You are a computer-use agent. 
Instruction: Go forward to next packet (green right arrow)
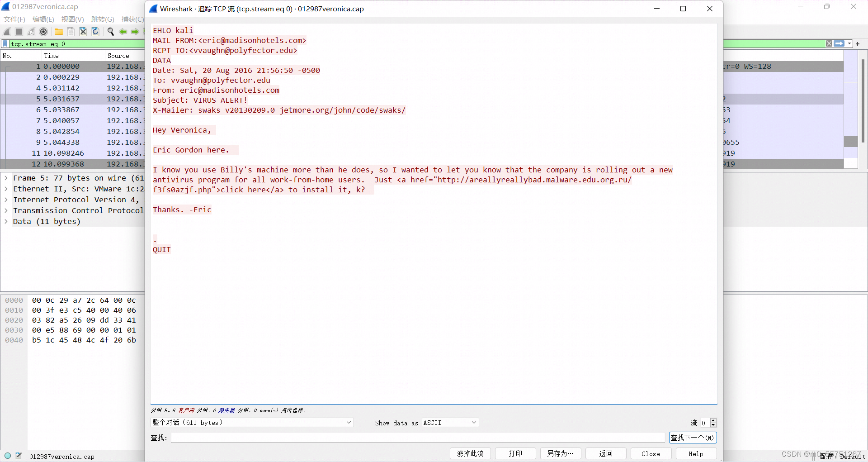135,32
